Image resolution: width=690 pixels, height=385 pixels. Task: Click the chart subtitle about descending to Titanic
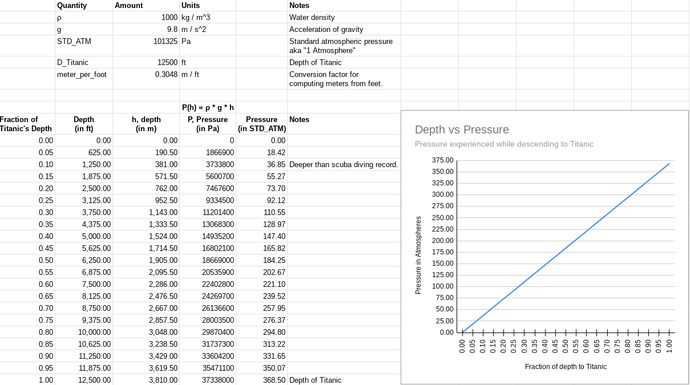504,144
